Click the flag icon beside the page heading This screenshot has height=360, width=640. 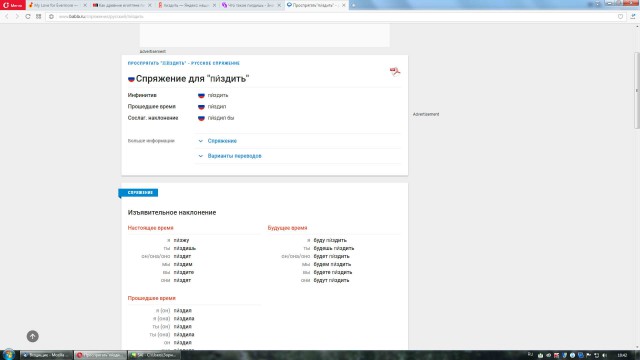[131, 79]
